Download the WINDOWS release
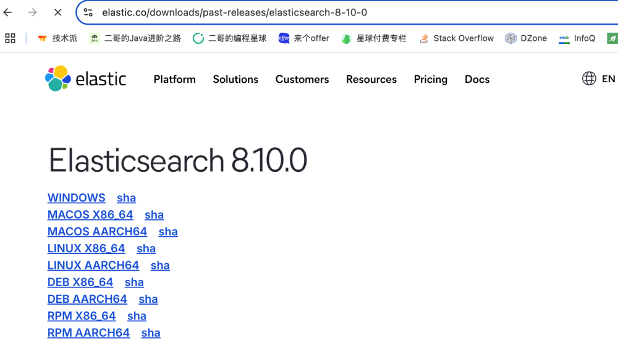Viewport: 618px width, 364px height. tap(76, 198)
